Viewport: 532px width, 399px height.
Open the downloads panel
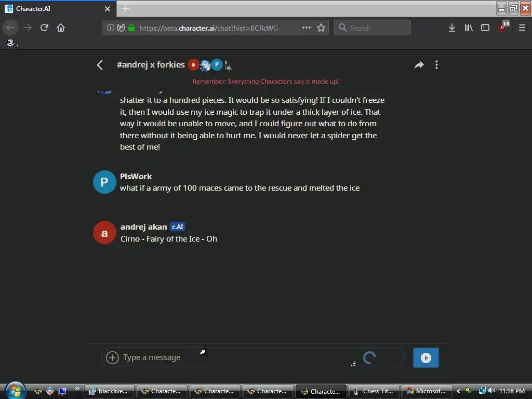point(451,28)
